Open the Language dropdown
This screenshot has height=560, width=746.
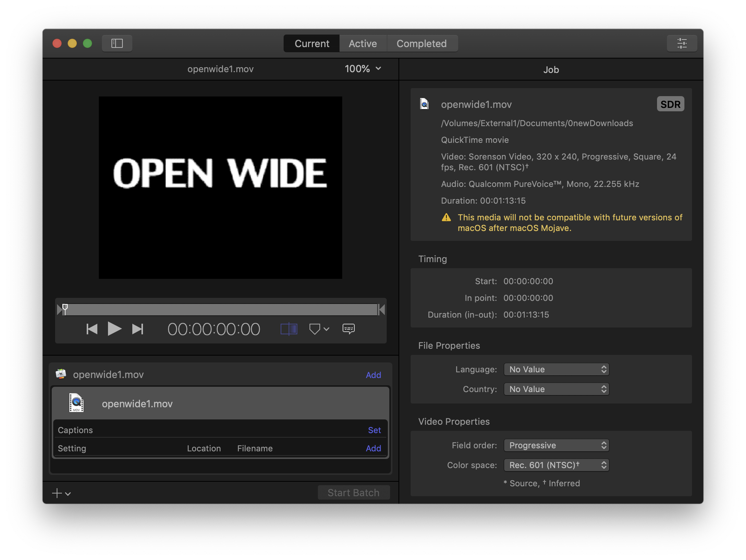pos(556,369)
